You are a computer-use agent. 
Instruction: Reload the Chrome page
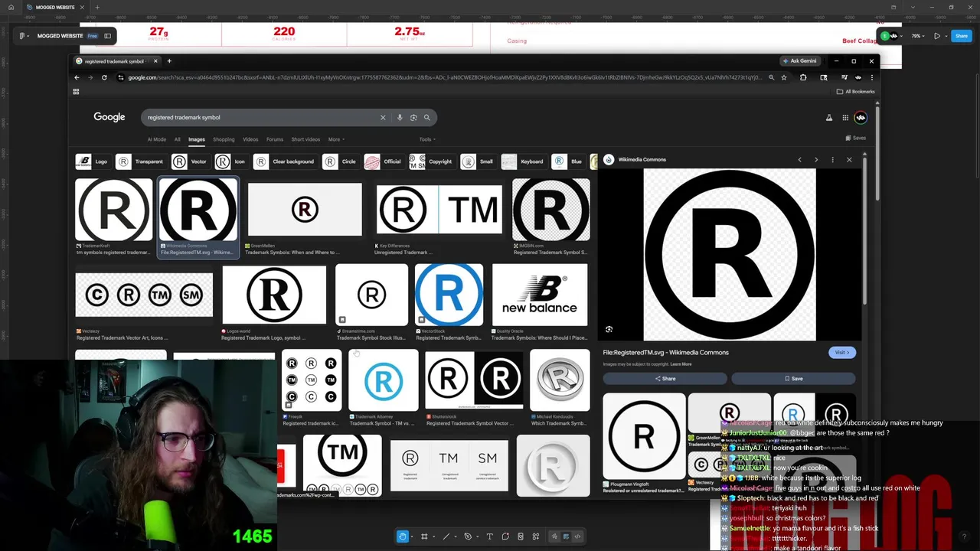coord(104,77)
